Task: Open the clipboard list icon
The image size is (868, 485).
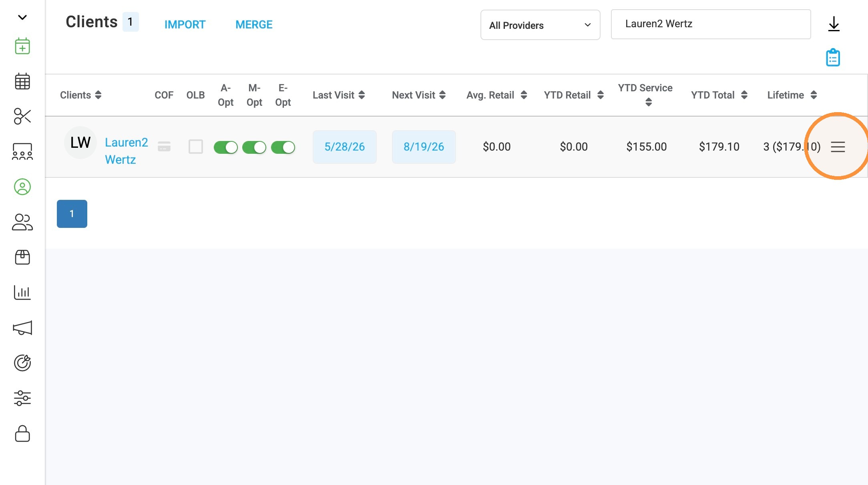Action: [833, 58]
